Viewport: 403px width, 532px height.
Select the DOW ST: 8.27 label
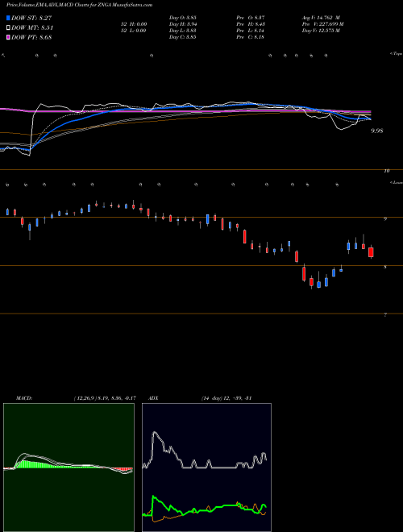(x=31, y=18)
